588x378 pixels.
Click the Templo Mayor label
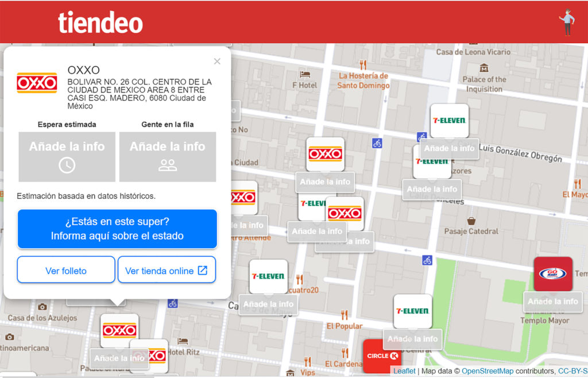click(544, 321)
